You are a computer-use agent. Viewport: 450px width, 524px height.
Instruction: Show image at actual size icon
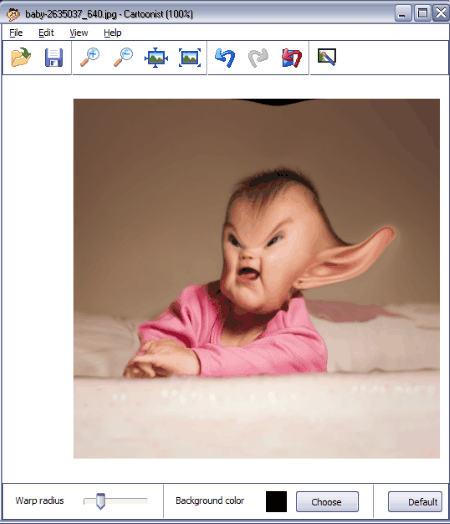tap(190, 57)
